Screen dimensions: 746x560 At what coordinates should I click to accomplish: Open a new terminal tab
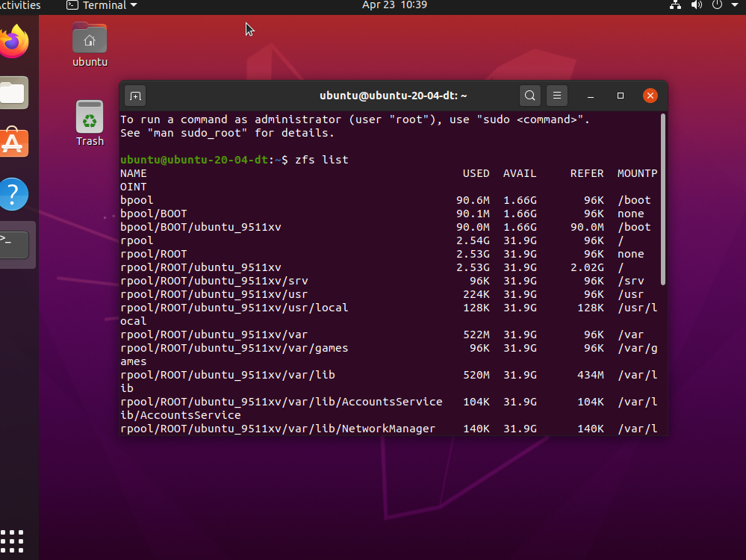tap(135, 96)
